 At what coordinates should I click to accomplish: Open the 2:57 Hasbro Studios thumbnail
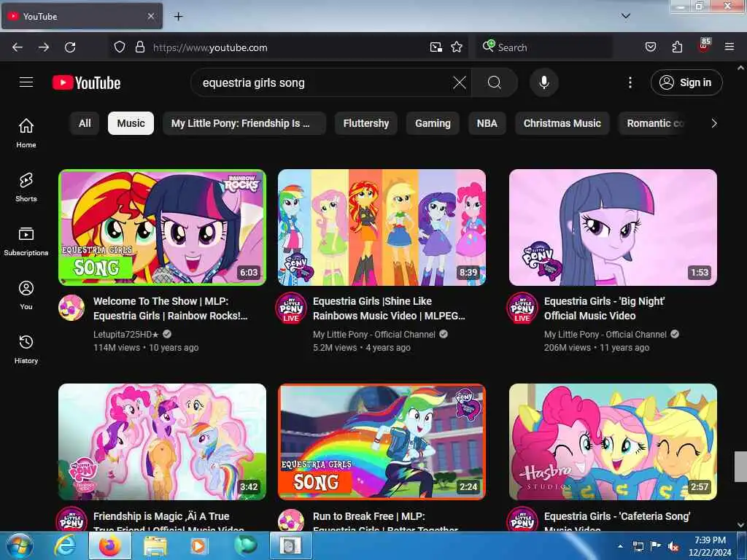(613, 441)
